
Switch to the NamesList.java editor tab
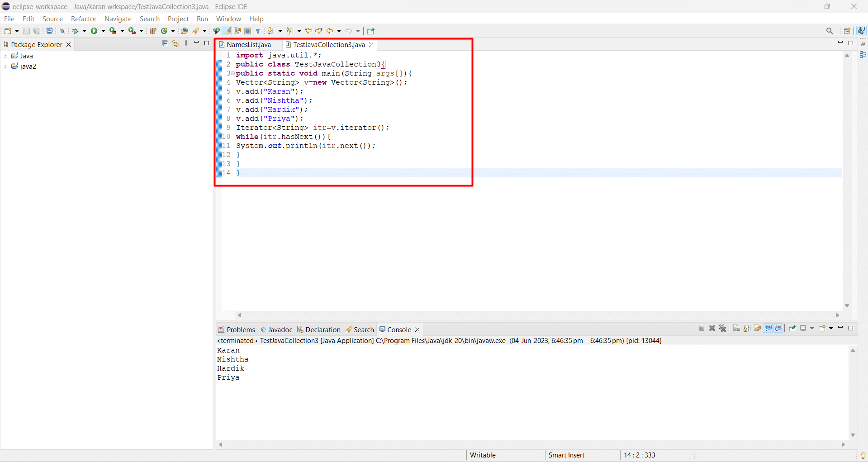click(x=249, y=44)
